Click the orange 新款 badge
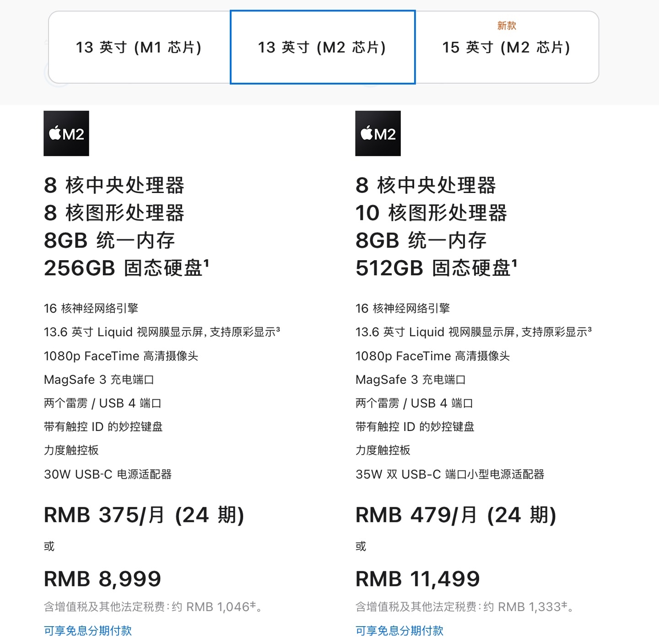The width and height of the screenshot is (659, 644). 507,26
